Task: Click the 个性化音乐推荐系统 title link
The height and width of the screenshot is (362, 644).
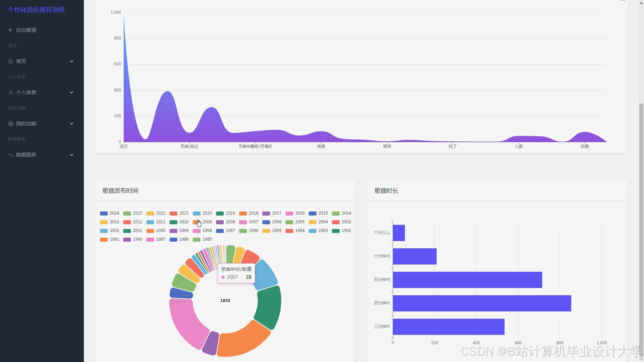Action: (x=36, y=10)
